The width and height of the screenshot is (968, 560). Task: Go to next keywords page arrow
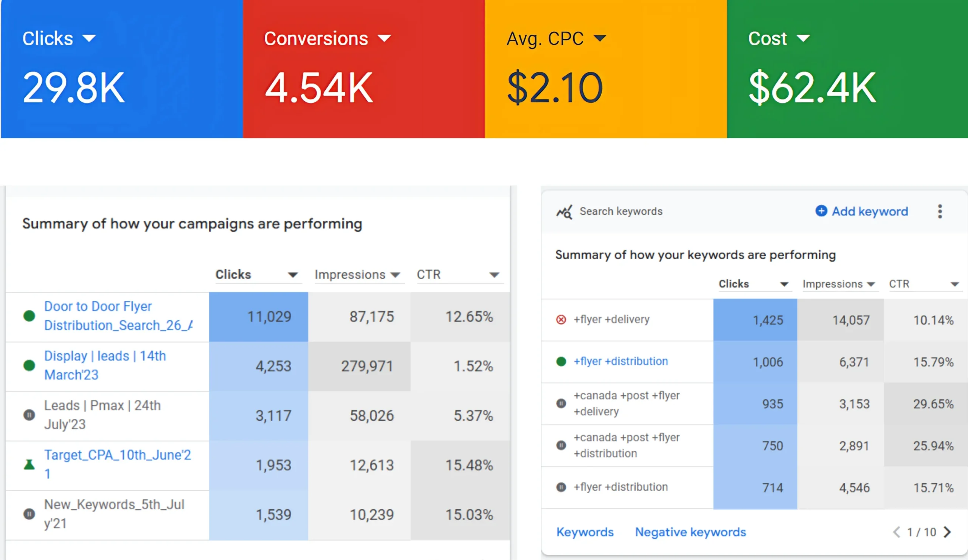(947, 532)
